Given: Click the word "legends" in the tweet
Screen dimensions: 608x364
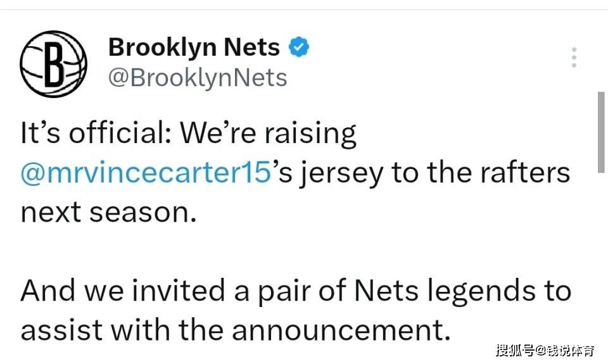Looking at the screenshot, I should tap(481, 291).
